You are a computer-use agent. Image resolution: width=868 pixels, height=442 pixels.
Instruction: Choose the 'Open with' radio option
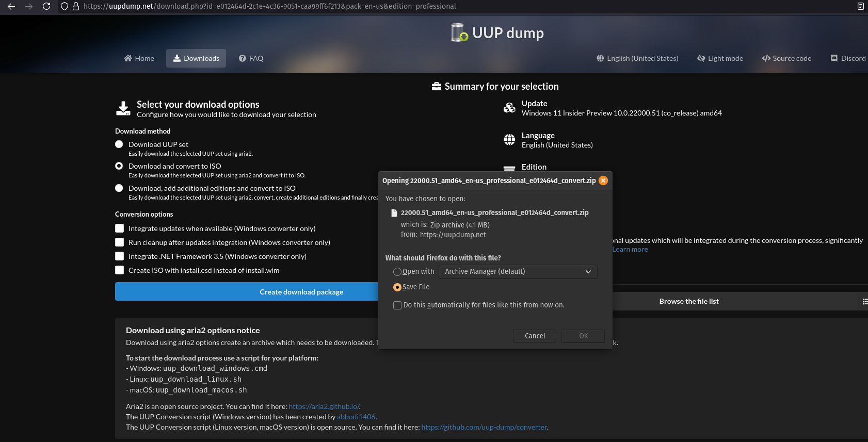(x=397, y=272)
